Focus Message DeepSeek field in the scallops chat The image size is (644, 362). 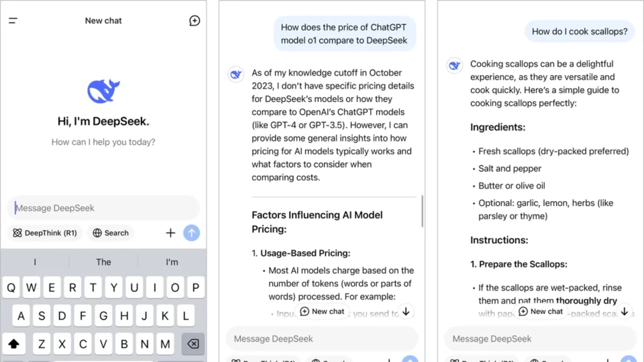pos(541,339)
